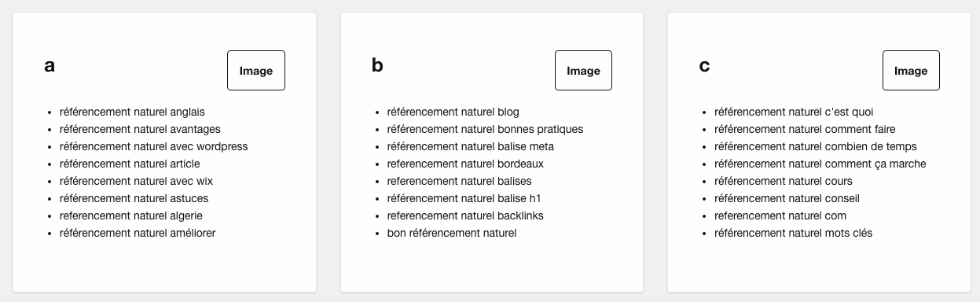Image resolution: width=980 pixels, height=302 pixels.
Task: Open 'referencement naturel bordeaux' item
Action: coord(465,164)
